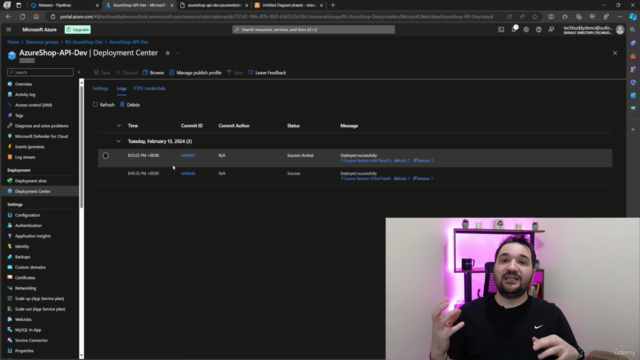Viewport: 640px width, 360px height.
Task: Open the Azure portal hamburger menu
Action: (x=9, y=30)
